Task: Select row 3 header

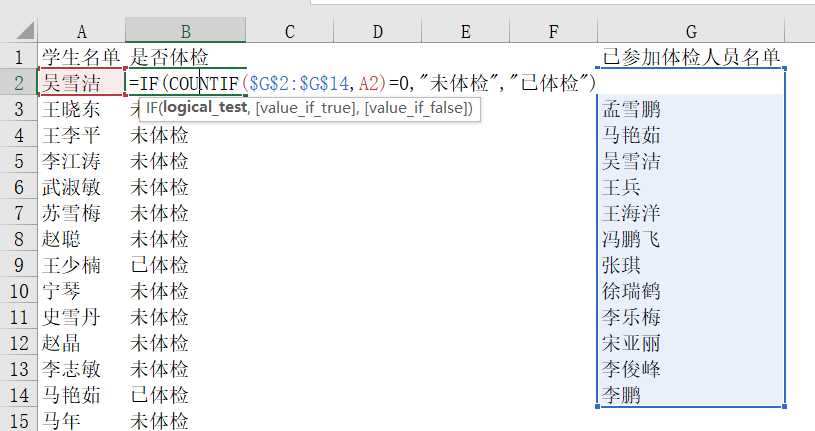Action: point(19,109)
